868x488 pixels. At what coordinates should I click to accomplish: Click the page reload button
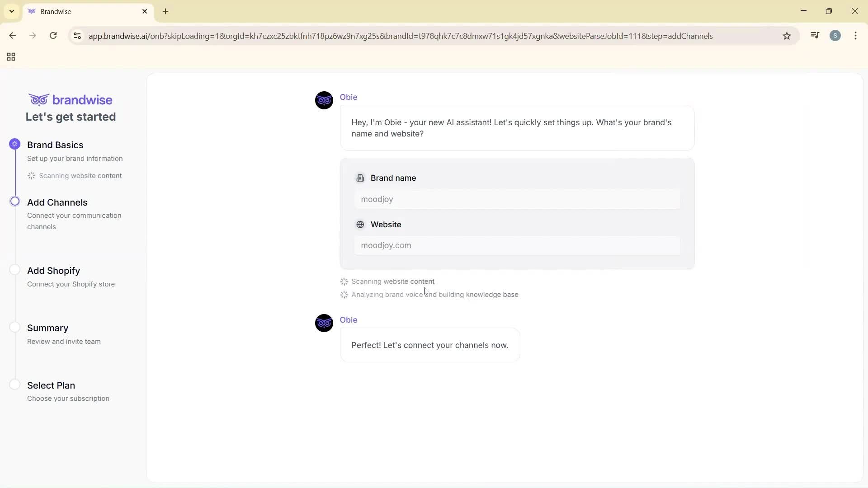(53, 35)
